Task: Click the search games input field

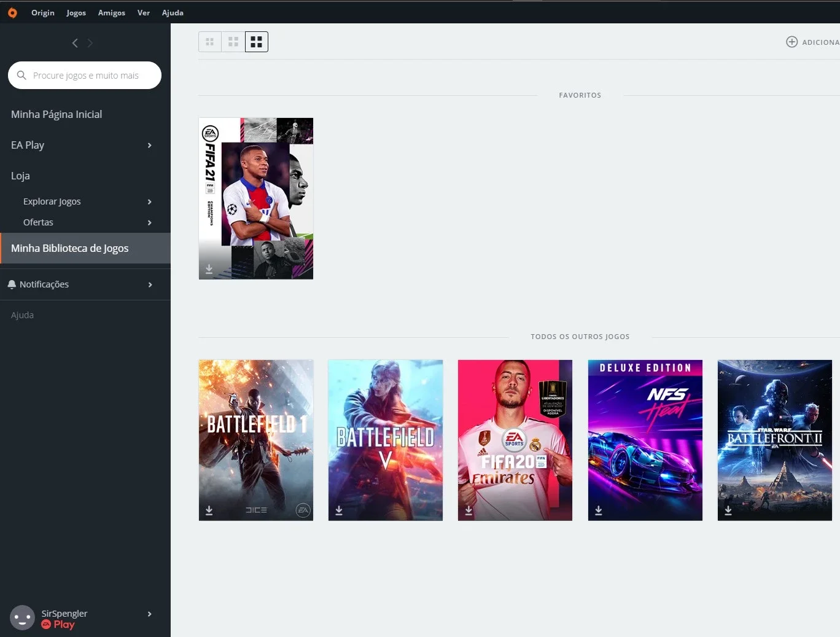Action: (85, 75)
